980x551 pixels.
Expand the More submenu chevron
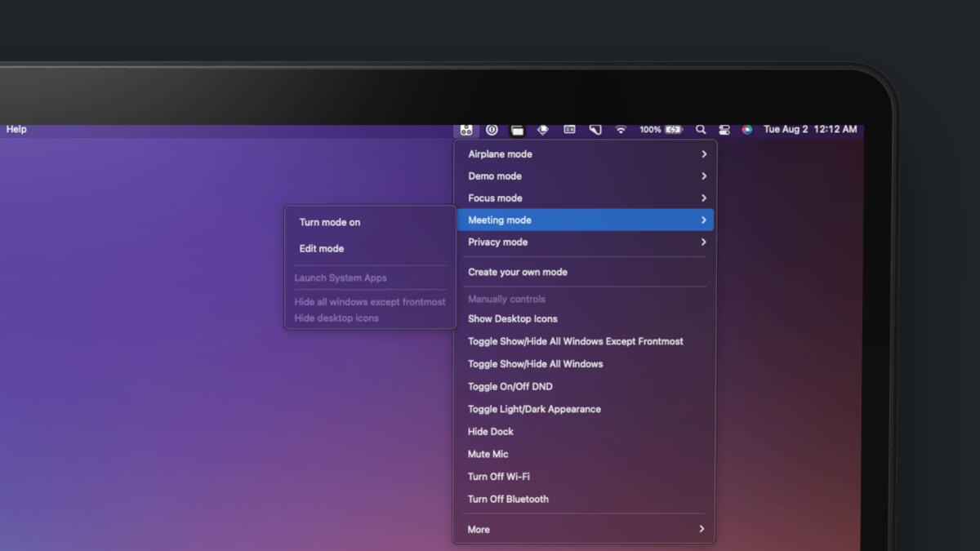[702, 529]
